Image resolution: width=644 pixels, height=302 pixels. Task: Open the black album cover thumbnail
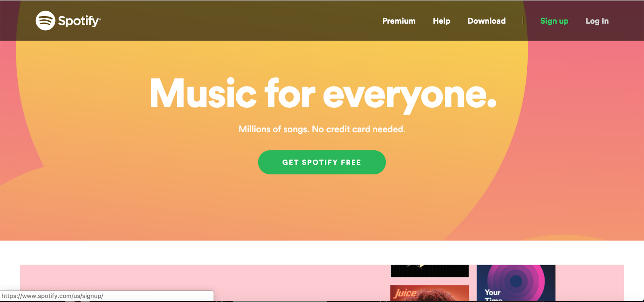pyautogui.click(x=429, y=271)
